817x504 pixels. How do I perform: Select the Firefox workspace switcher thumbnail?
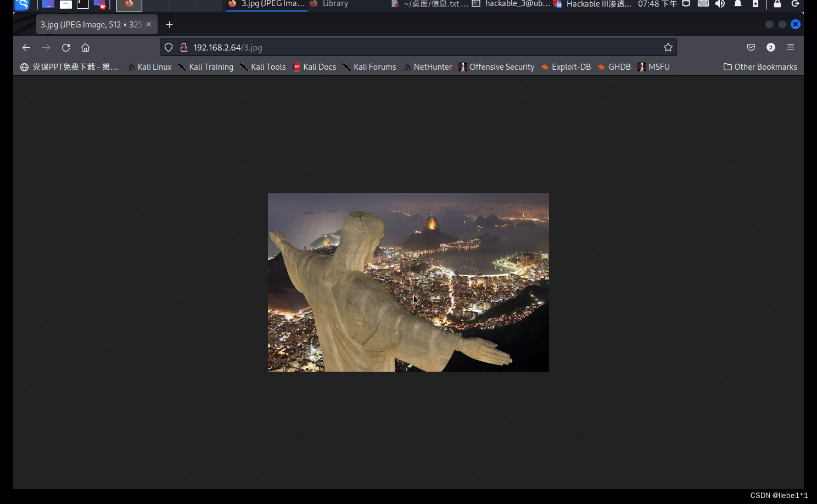pos(129,5)
